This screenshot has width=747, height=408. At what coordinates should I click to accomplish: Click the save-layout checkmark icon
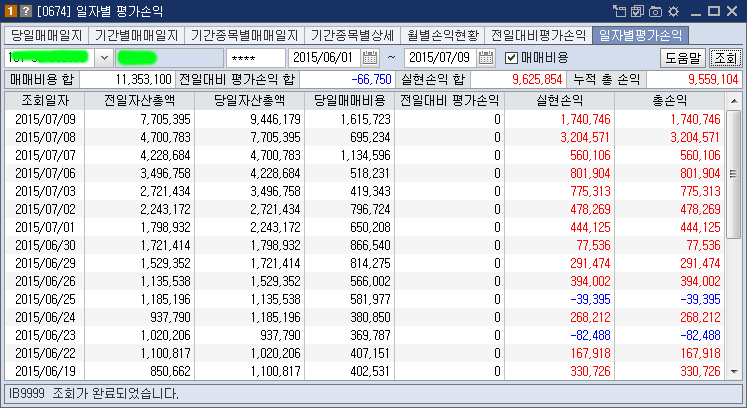(637, 11)
